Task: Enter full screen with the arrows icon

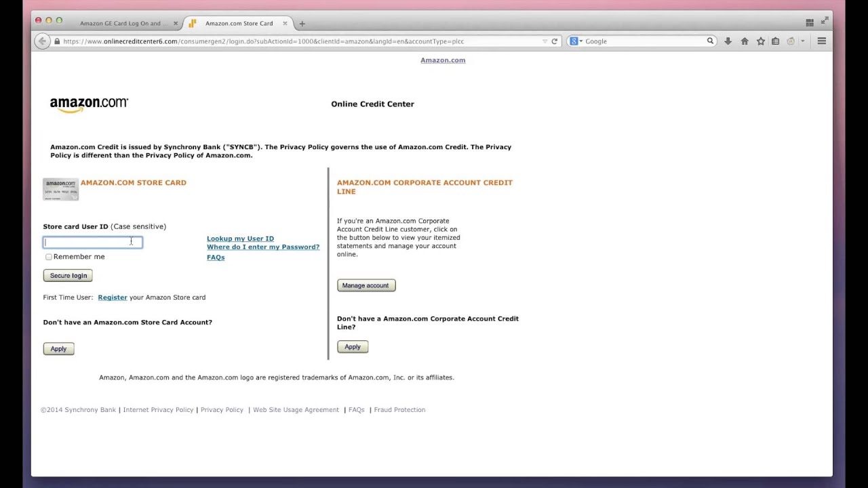Action: pos(825,21)
